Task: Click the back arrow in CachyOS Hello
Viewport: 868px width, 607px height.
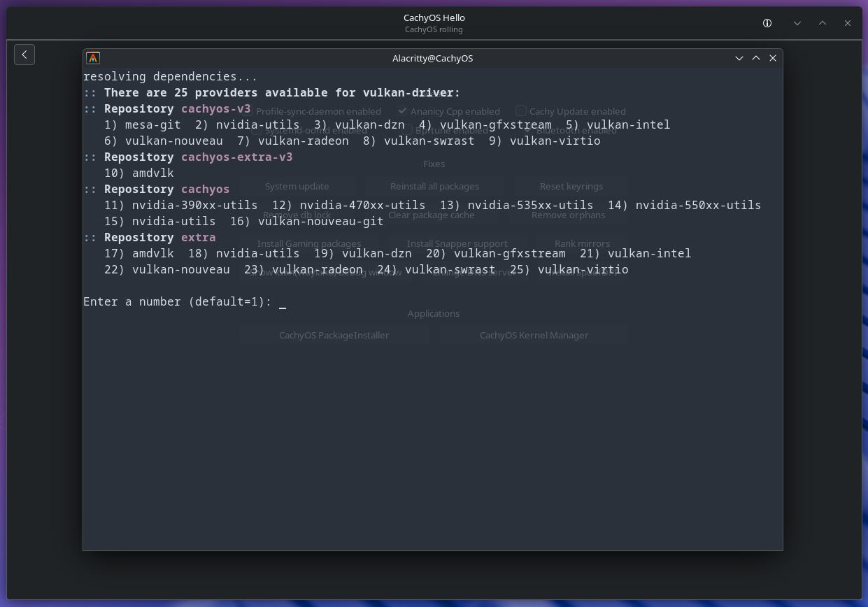Action: pyautogui.click(x=24, y=55)
